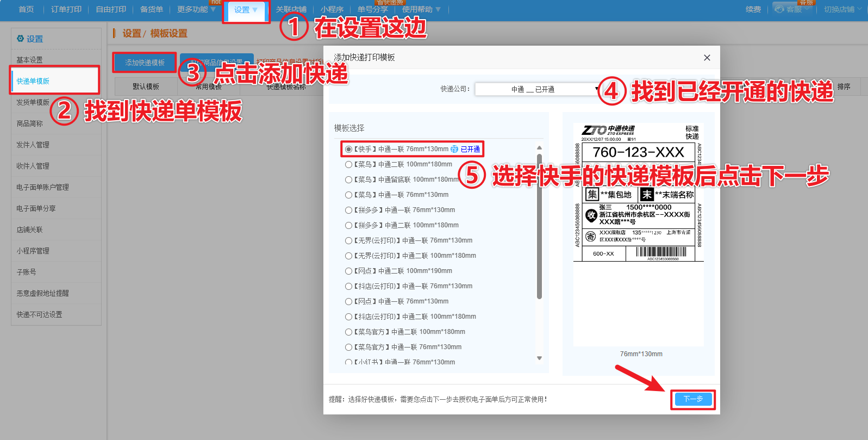Select 【菜鸟】中通二联 100mm*180mm template option
The width and height of the screenshot is (868, 440).
(x=348, y=164)
